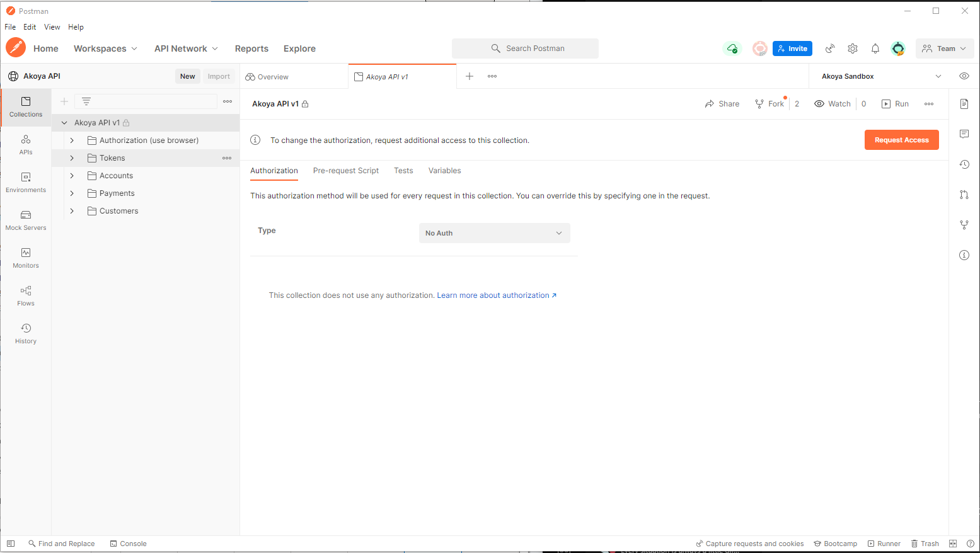Open the Workspaces dropdown menu
The image size is (980, 553).
point(105,48)
